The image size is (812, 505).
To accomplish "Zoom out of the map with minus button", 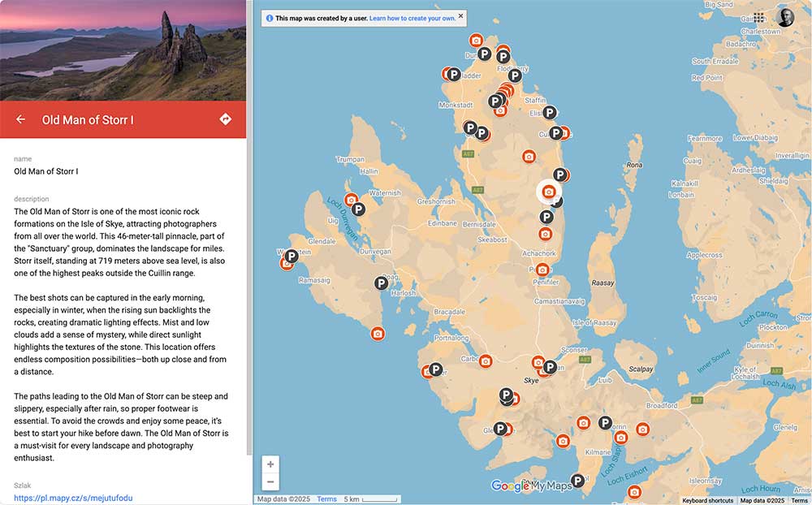I will point(270,481).
